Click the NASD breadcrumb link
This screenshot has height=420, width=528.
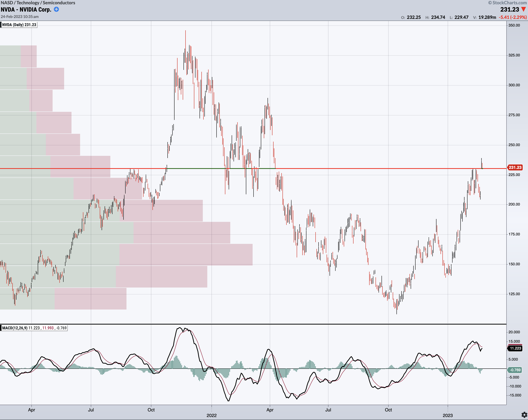coord(7,3)
